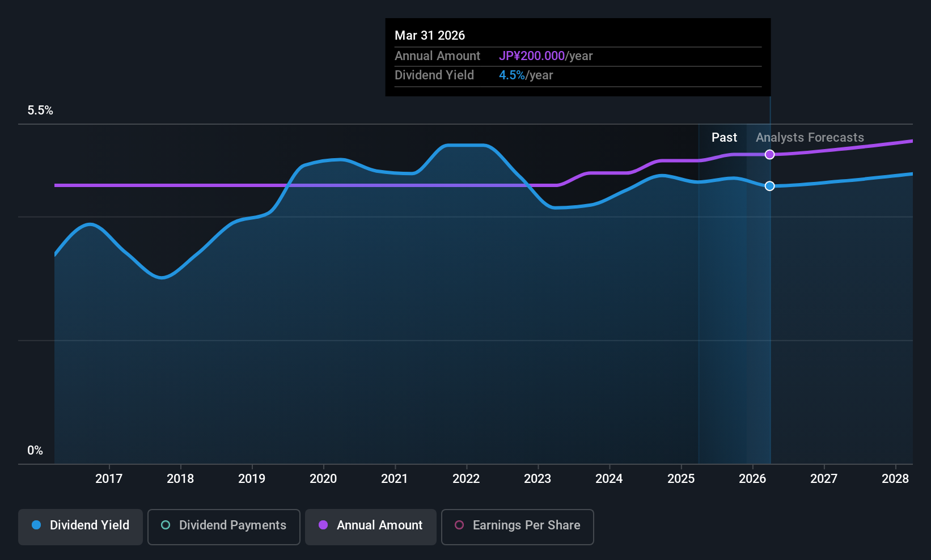Screen dimensions: 931x560
Task: Click the blue Dividend Yield legend dot
Action: pyautogui.click(x=36, y=525)
